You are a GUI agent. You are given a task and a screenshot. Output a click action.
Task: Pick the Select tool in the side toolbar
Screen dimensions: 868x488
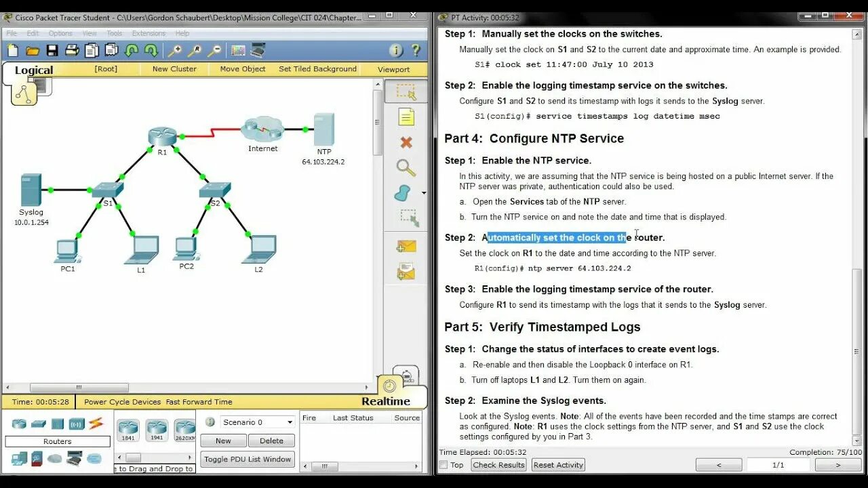click(x=406, y=91)
